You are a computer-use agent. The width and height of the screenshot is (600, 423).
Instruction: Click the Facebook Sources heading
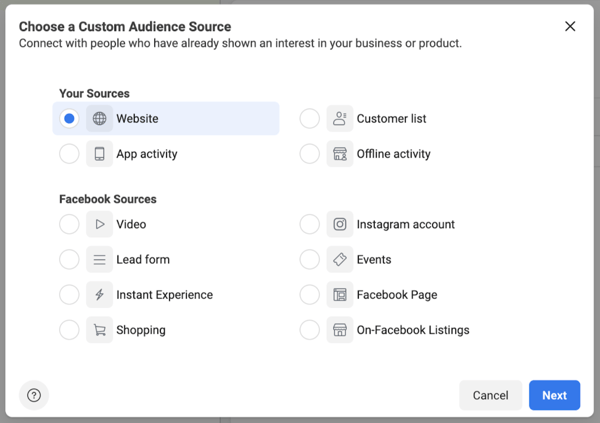[108, 199]
